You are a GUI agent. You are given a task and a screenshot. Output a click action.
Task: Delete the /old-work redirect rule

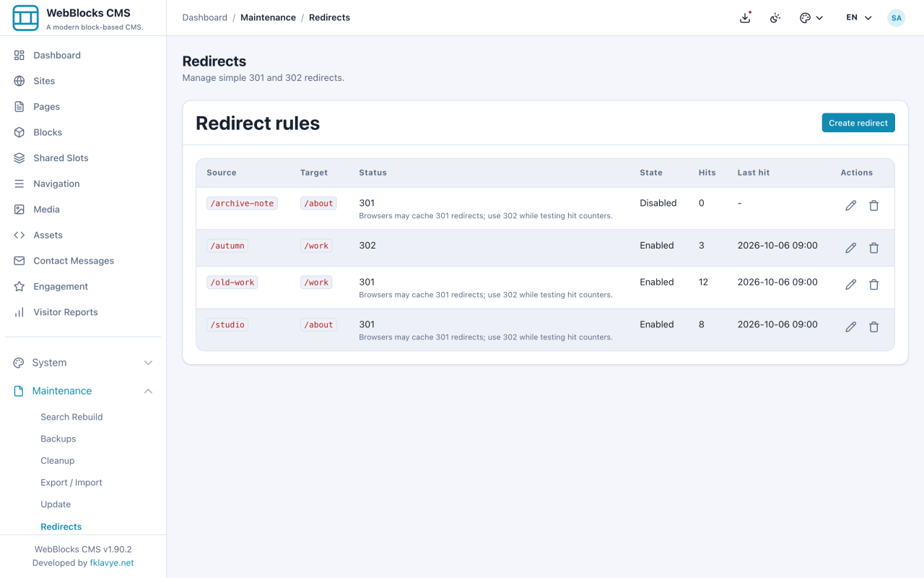point(873,285)
